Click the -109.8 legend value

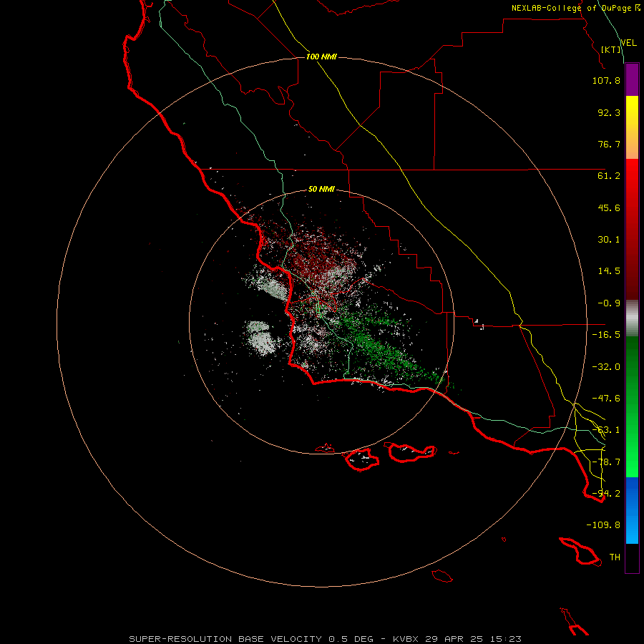[x=603, y=525]
